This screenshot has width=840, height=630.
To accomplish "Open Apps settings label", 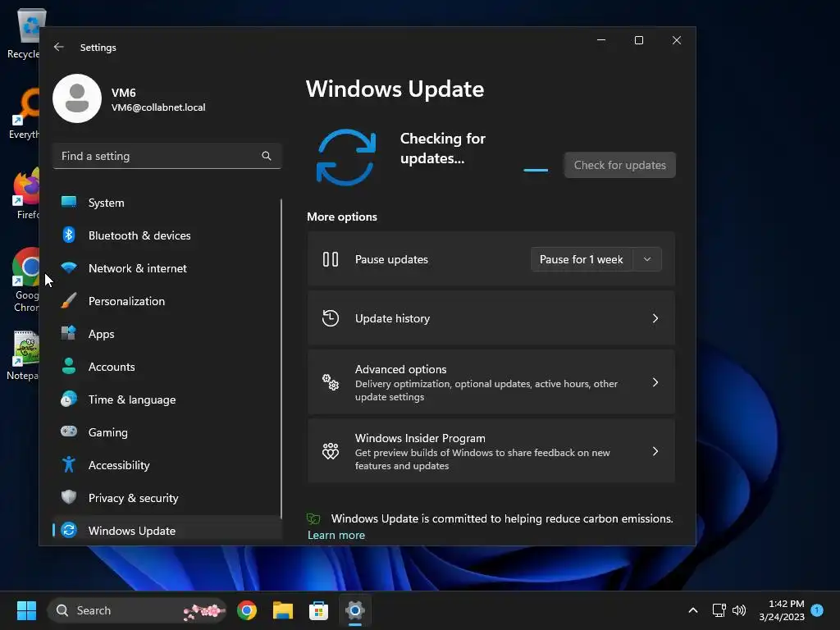I will 101,334.
